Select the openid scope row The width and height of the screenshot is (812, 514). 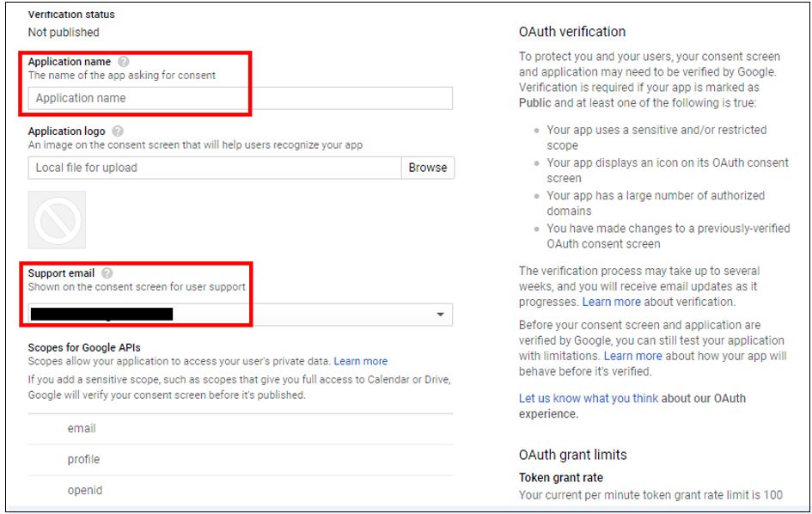(84, 490)
